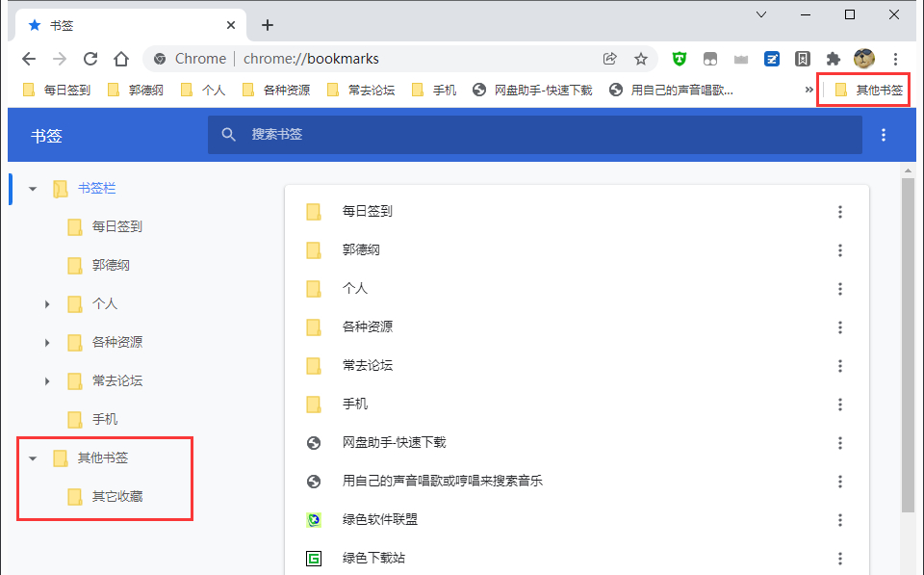Open more actions for 绿色下载站 row
This screenshot has width=924, height=575.
(x=839, y=558)
